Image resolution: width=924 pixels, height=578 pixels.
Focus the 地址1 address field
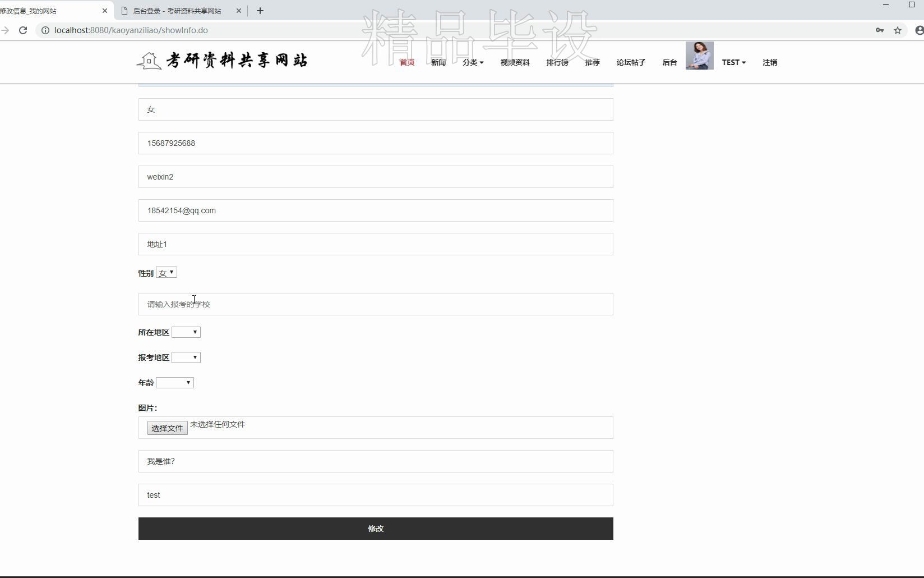[x=376, y=244]
